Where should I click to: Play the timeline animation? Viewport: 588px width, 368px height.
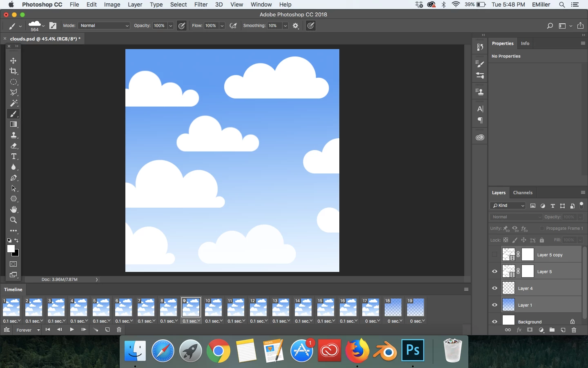[x=72, y=330]
